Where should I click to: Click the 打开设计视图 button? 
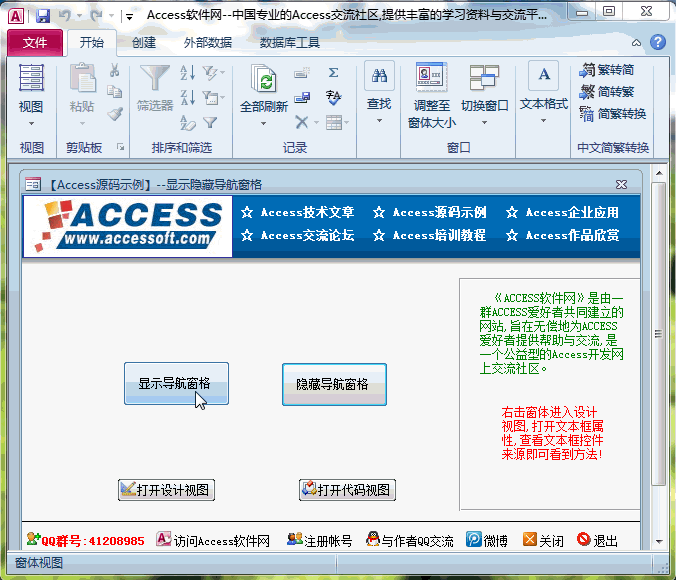pyautogui.click(x=166, y=490)
